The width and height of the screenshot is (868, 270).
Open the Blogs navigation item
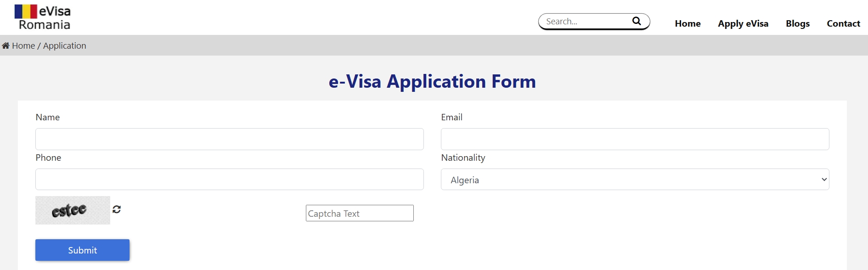797,23
